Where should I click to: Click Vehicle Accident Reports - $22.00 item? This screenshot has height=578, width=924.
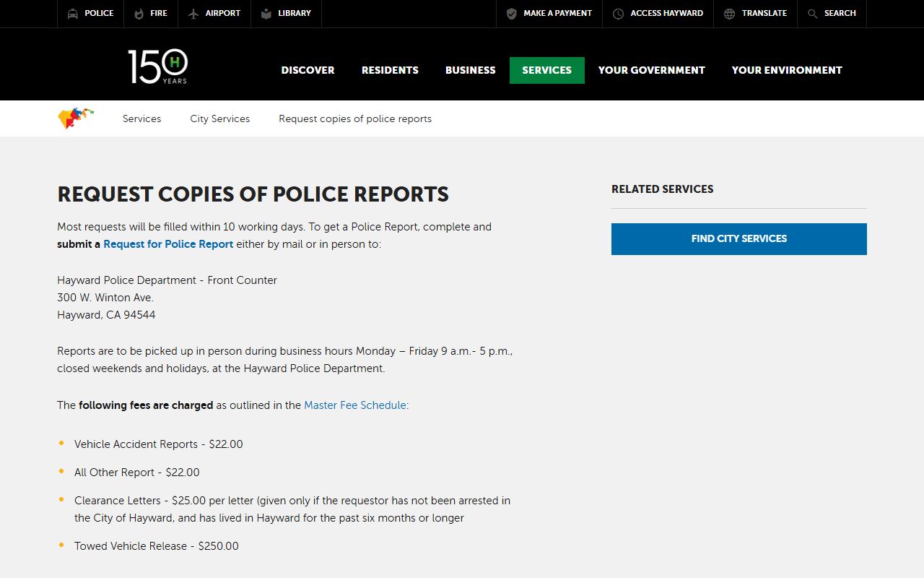(x=159, y=444)
